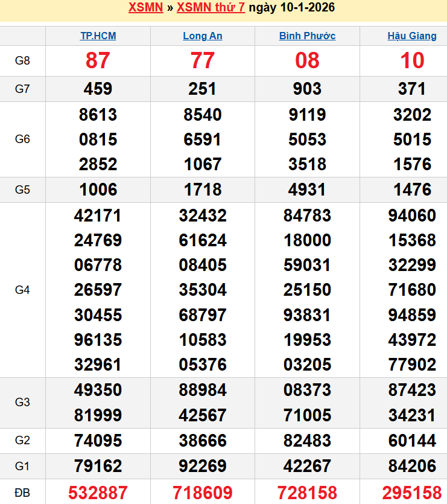Open the Hậu Giang province link
This screenshot has width=447, height=504.
point(412,36)
